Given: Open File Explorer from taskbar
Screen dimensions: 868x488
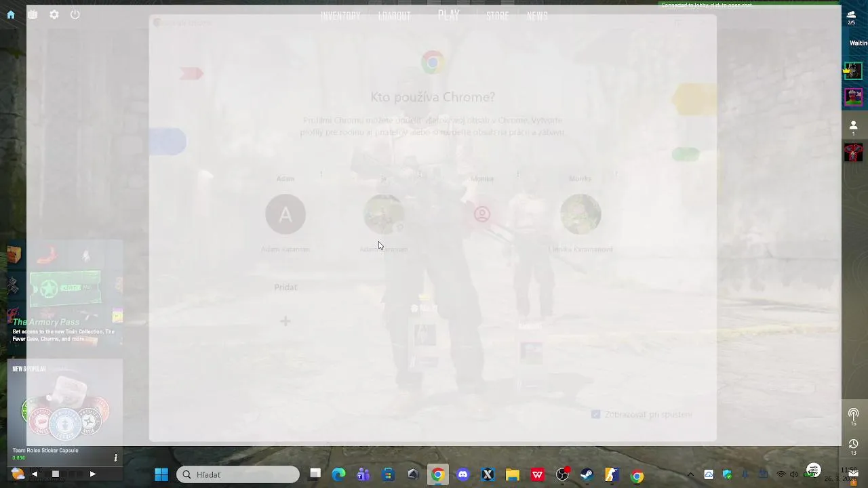Looking at the screenshot, I should [x=513, y=474].
